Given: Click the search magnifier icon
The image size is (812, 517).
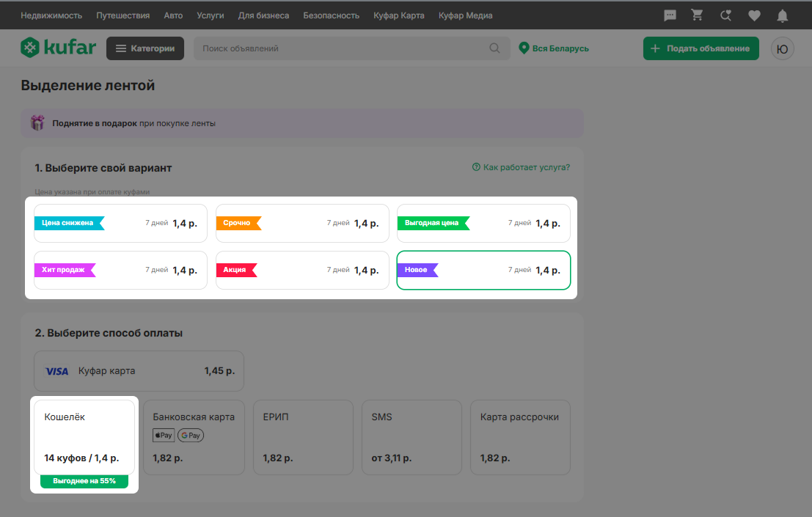Looking at the screenshot, I should tap(494, 48).
